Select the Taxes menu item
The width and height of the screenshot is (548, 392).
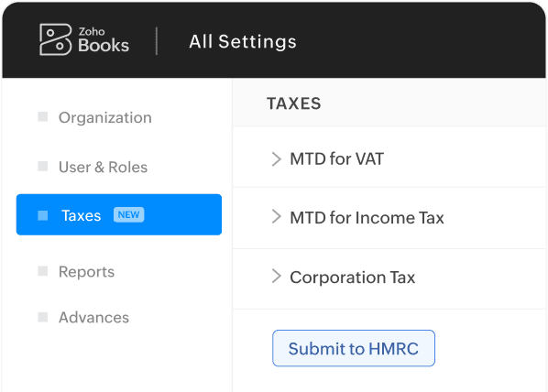pyautogui.click(x=119, y=214)
